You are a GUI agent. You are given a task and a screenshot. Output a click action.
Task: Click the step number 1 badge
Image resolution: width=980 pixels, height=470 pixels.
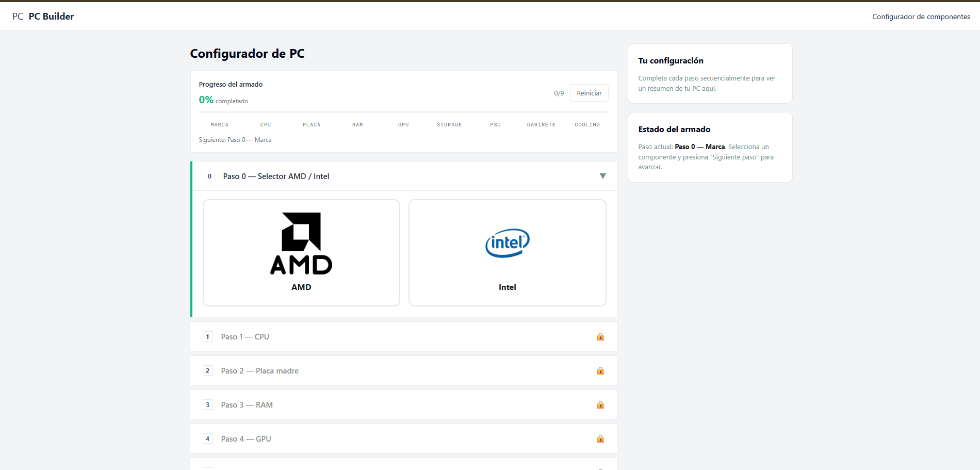pyautogui.click(x=207, y=337)
